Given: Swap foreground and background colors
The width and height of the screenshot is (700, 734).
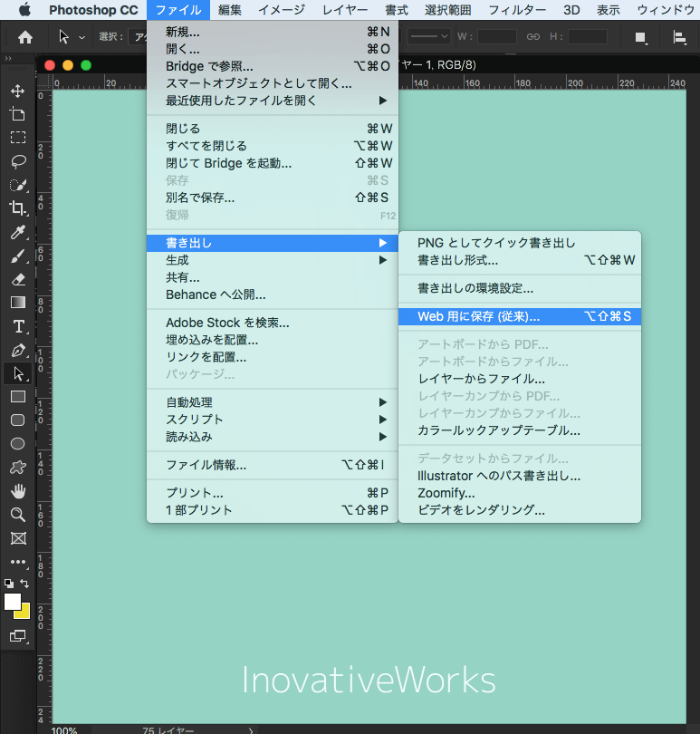Looking at the screenshot, I should (24, 584).
